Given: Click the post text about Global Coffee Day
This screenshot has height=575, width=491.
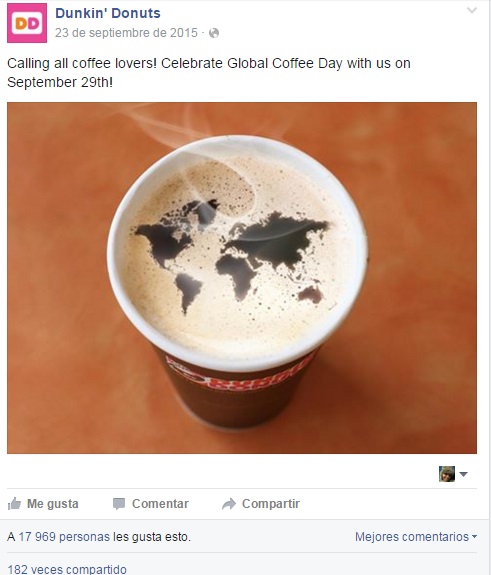Looking at the screenshot, I should pos(209,73).
